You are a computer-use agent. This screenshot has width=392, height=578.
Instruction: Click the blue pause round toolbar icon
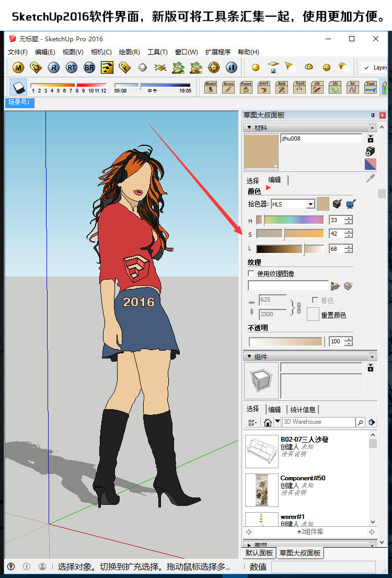pos(232,67)
